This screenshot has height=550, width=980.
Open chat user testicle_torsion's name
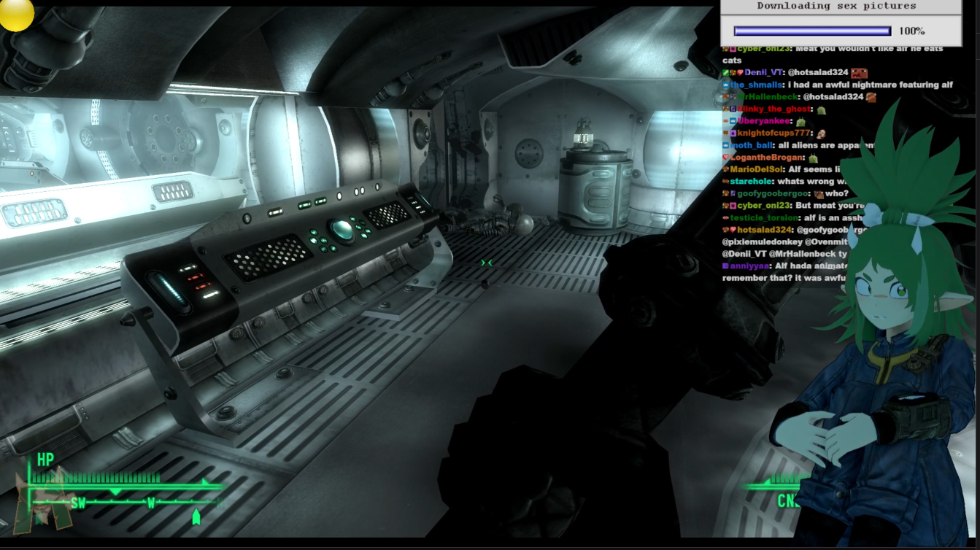tap(763, 217)
